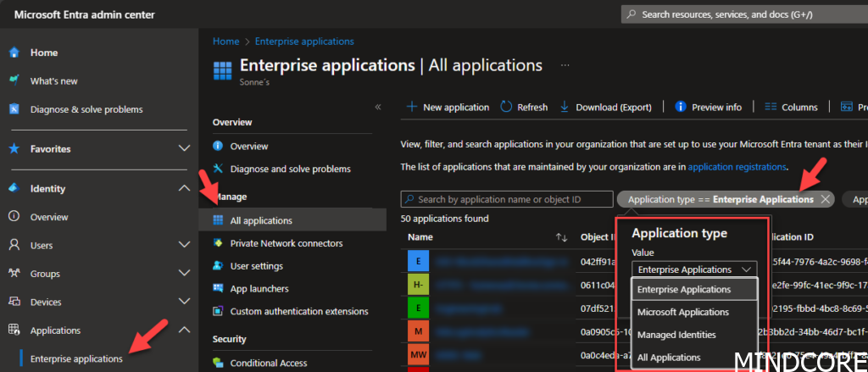Collapse the Applications section chevron
Image resolution: width=868 pixels, height=372 pixels.
(184, 330)
